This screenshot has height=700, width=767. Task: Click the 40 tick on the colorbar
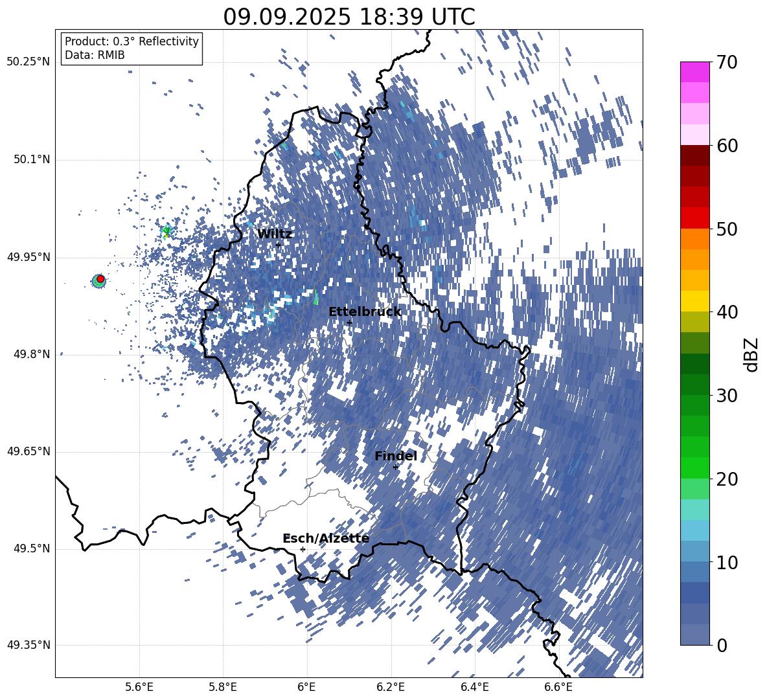pyautogui.click(x=727, y=312)
